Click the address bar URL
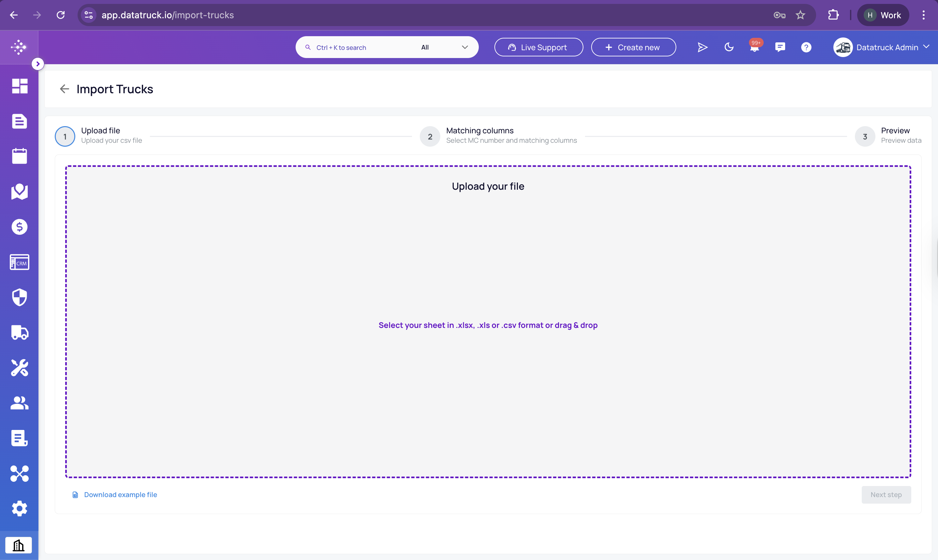This screenshot has width=938, height=560. [168, 15]
